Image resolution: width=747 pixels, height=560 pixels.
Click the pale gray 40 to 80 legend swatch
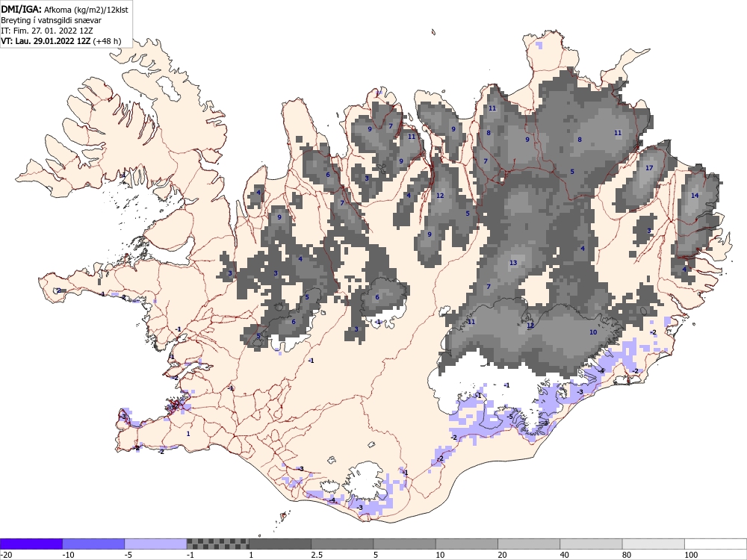(591, 544)
